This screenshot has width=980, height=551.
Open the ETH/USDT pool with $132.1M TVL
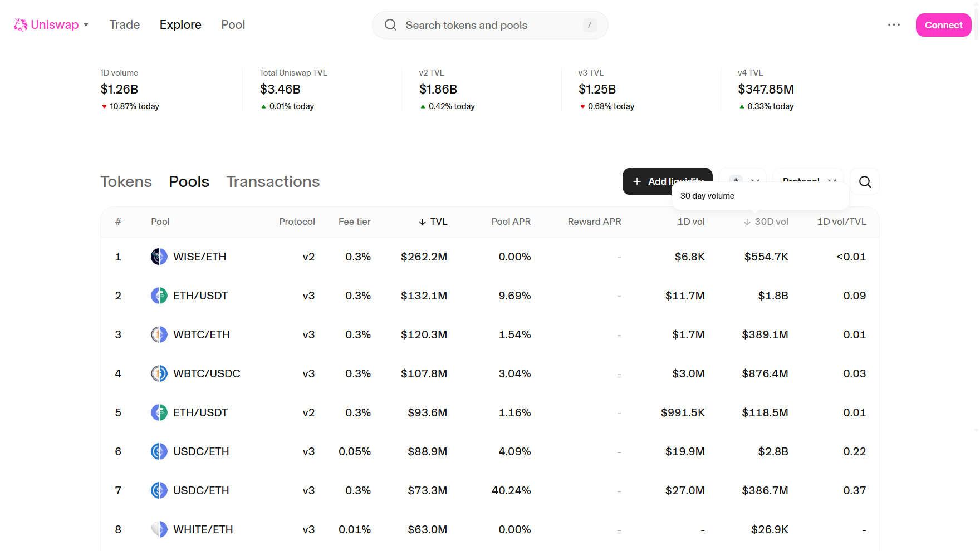pyautogui.click(x=490, y=296)
